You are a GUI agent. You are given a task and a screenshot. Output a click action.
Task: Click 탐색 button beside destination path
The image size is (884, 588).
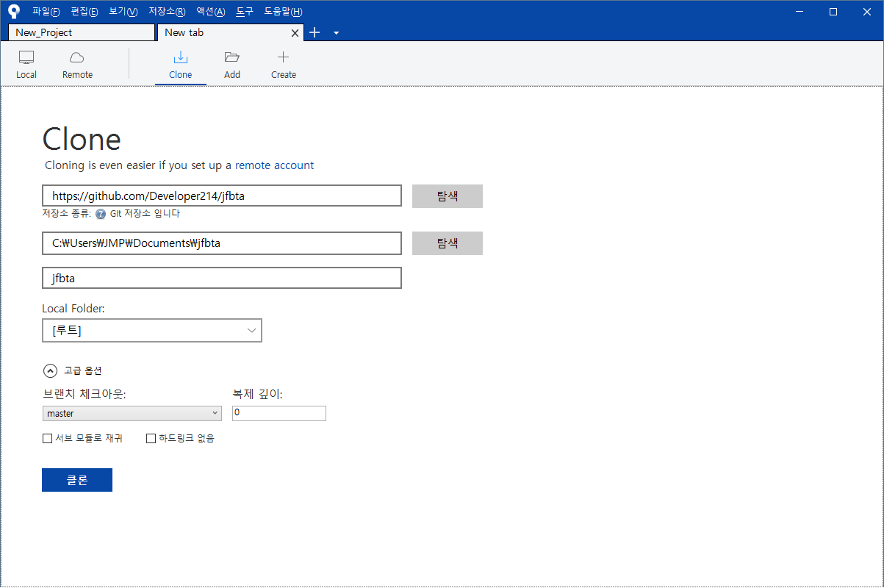click(448, 243)
